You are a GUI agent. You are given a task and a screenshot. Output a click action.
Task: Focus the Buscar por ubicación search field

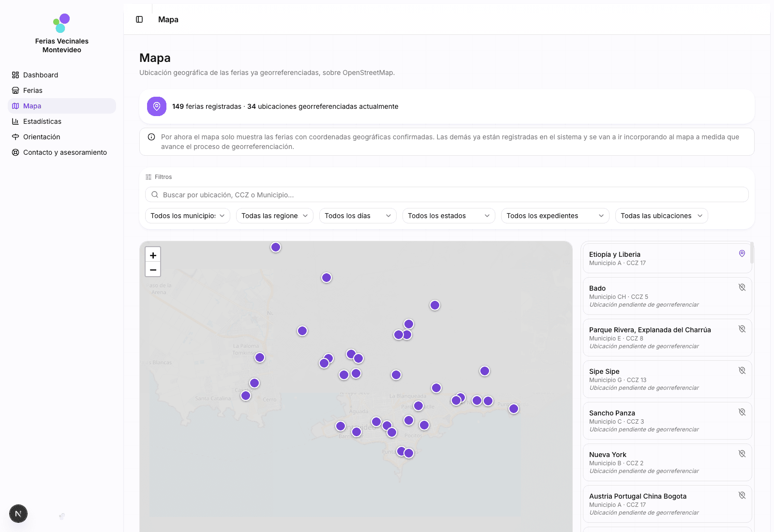click(x=447, y=194)
